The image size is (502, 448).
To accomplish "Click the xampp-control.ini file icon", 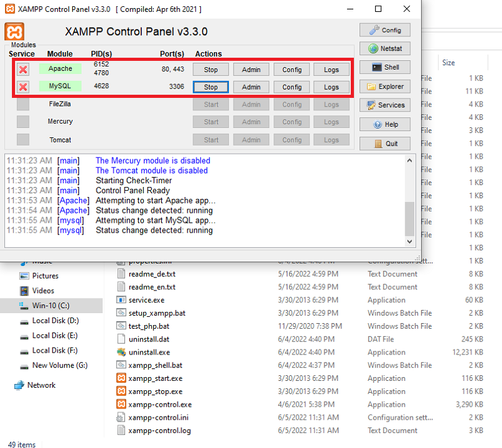I will point(121,418).
